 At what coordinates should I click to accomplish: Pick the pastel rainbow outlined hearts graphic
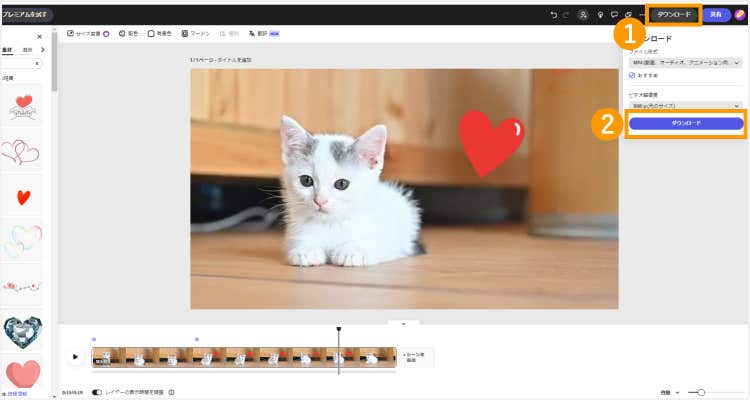click(x=22, y=241)
